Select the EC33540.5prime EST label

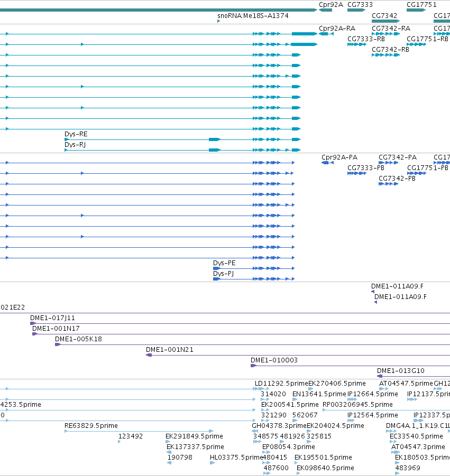416,436
